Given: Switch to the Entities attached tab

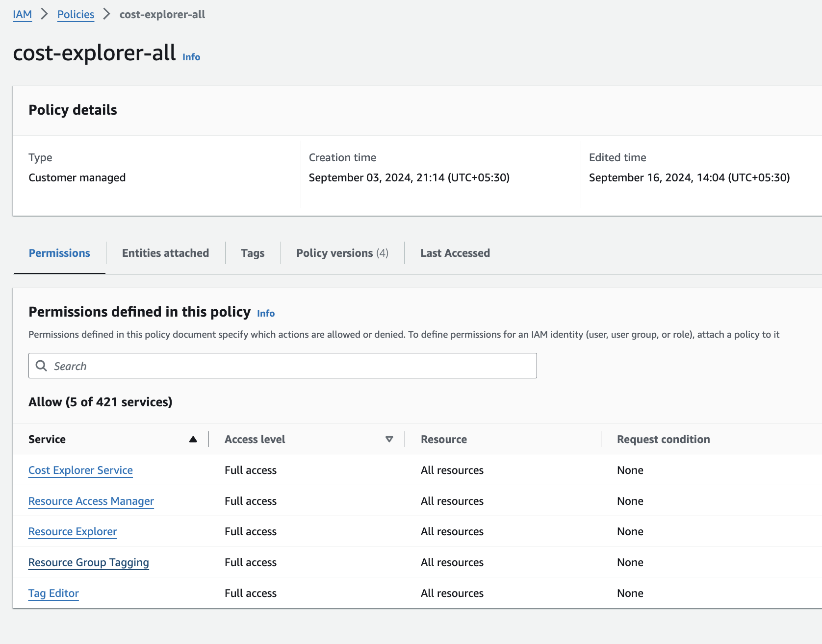Looking at the screenshot, I should [165, 253].
